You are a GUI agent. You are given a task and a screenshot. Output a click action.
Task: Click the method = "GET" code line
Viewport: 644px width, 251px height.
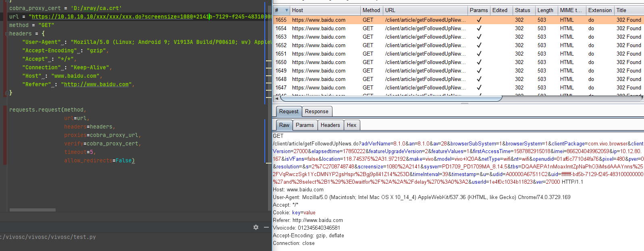point(31,25)
